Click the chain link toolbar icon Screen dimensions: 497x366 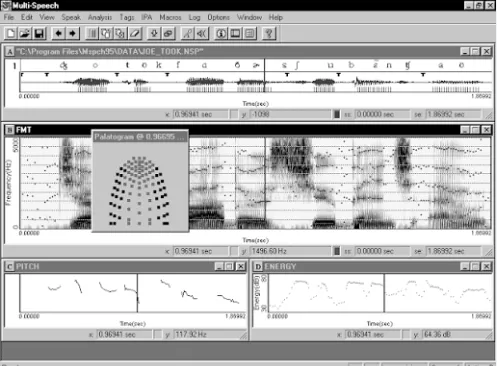[168, 33]
